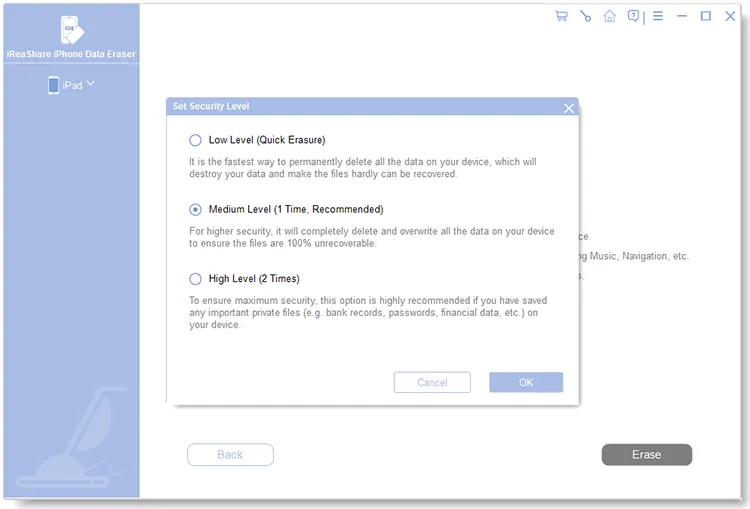
Task: Select Medium Level (1 Time, Recommended) radio
Action: [x=195, y=210]
